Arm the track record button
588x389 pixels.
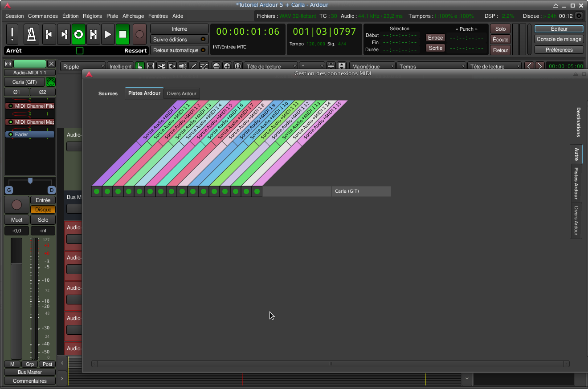pos(16,205)
